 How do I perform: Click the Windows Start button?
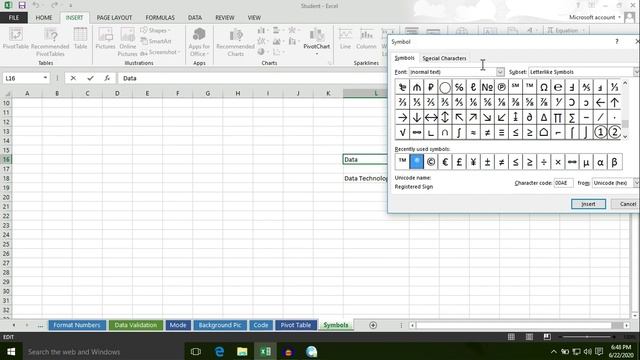coord(11,351)
